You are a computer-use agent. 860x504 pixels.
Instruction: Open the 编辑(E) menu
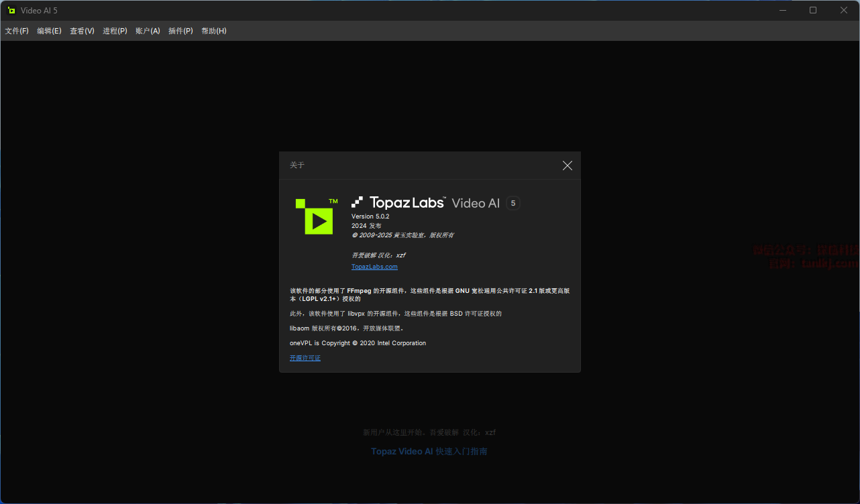tap(49, 31)
